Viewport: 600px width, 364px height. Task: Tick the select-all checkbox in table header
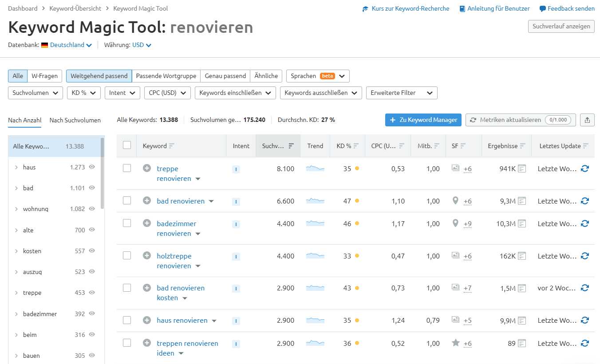coord(127,145)
